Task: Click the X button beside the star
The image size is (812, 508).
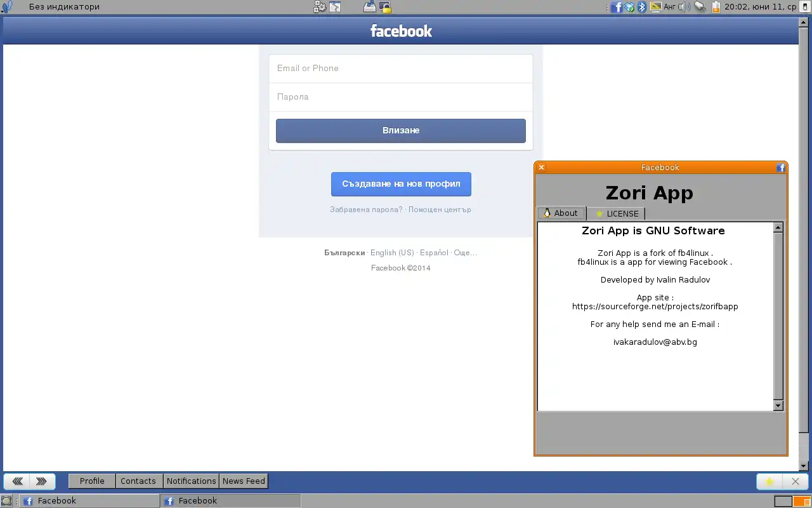Action: pyautogui.click(x=795, y=481)
